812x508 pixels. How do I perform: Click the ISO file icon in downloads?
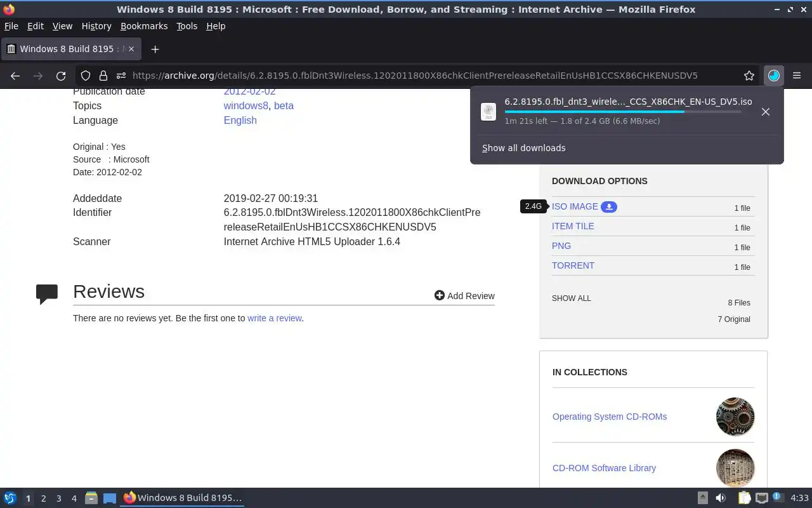click(488, 112)
